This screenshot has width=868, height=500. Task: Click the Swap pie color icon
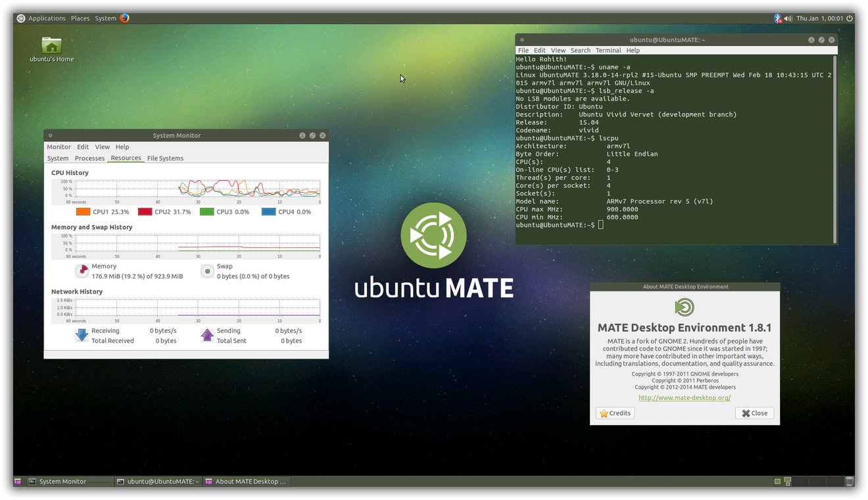tap(207, 270)
